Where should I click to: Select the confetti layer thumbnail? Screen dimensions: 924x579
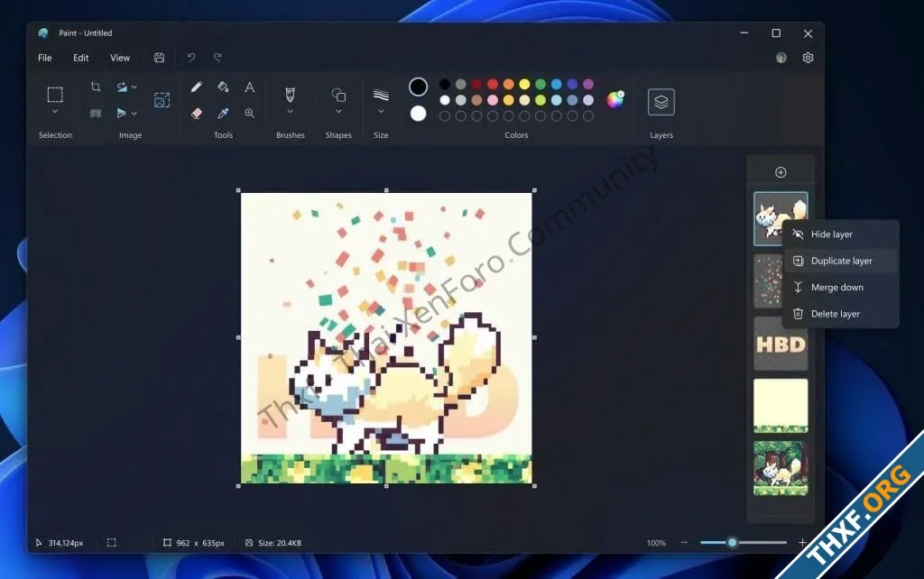[x=768, y=281]
